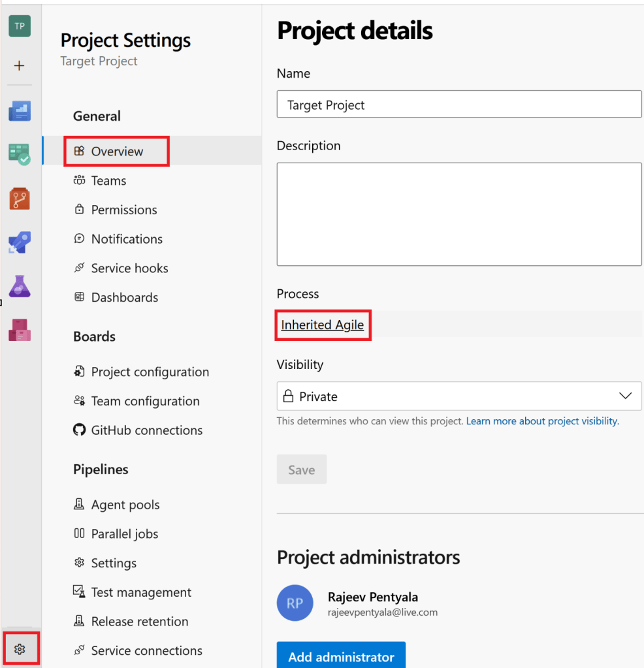644x668 pixels.
Task: Click the Project settings gear icon
Action: click(x=20, y=648)
